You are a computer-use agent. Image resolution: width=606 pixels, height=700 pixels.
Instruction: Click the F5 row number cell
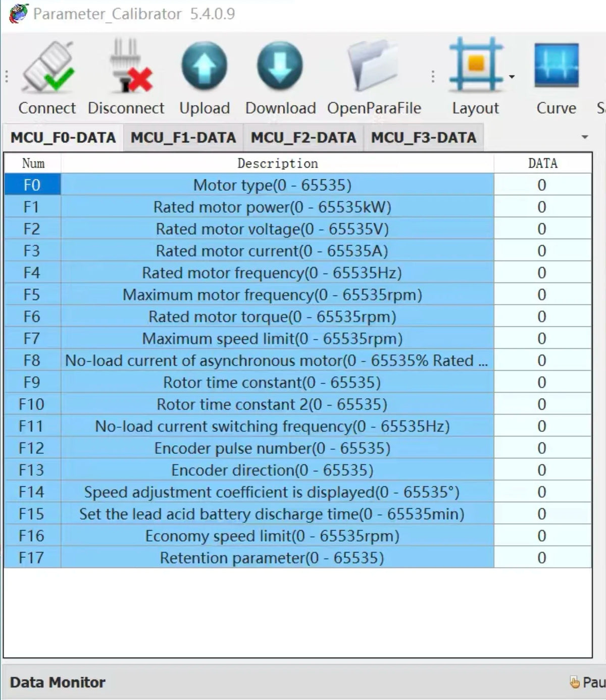[33, 295]
